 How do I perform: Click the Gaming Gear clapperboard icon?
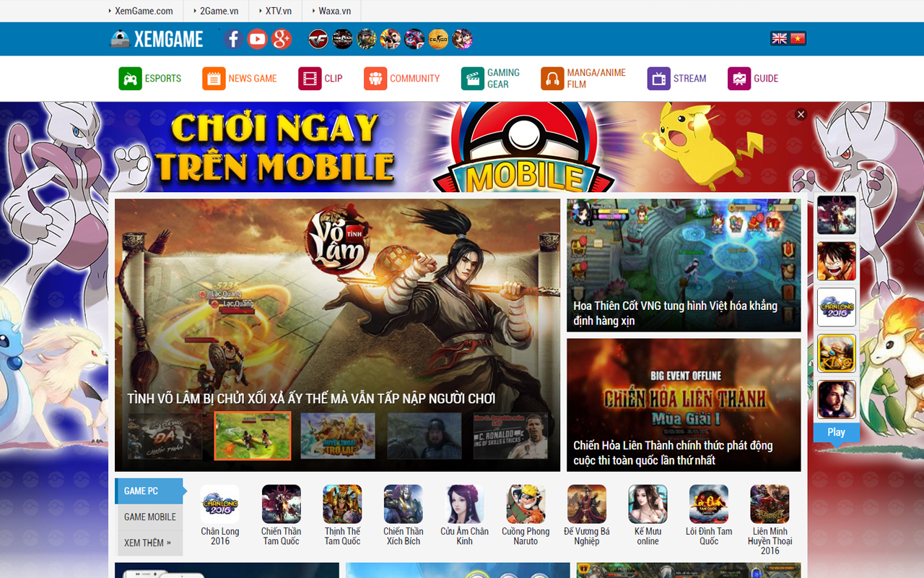473,79
